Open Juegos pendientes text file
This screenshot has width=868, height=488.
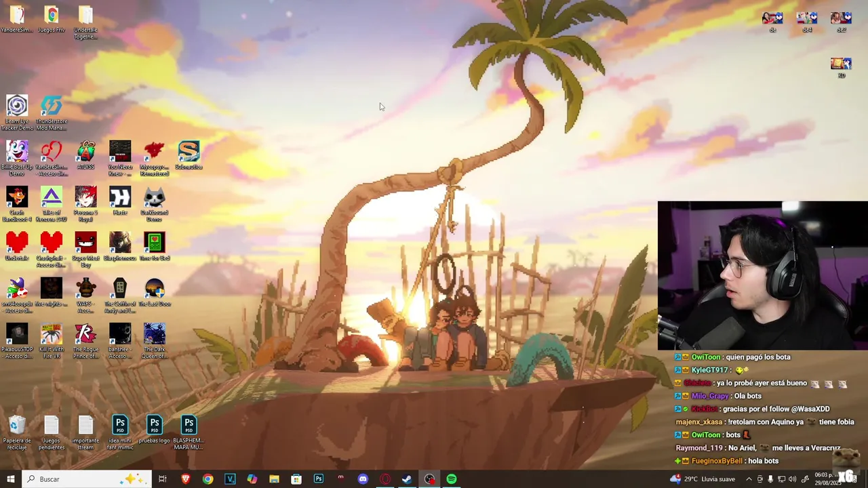[52, 433]
